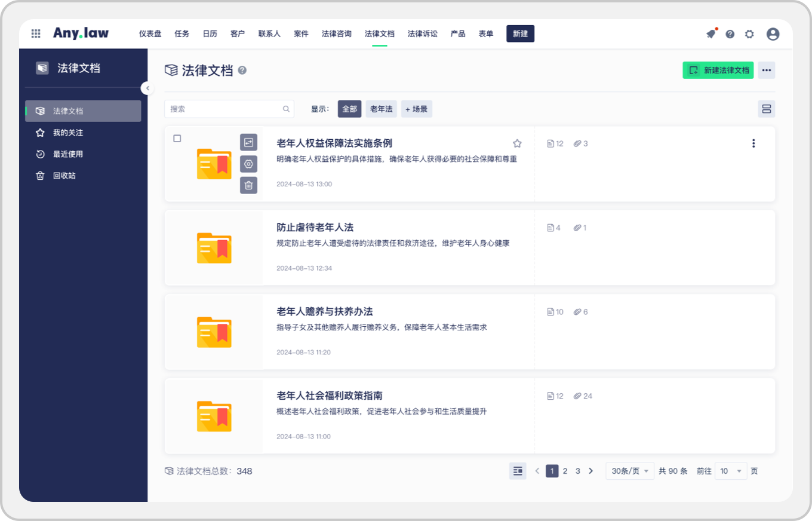The image size is (812, 521).
Task: Collapse the left sidebar with the chevron
Action: pos(147,88)
